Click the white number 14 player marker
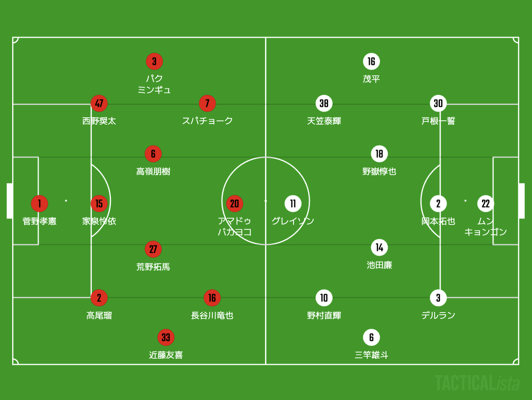The width and height of the screenshot is (532, 400). click(379, 247)
